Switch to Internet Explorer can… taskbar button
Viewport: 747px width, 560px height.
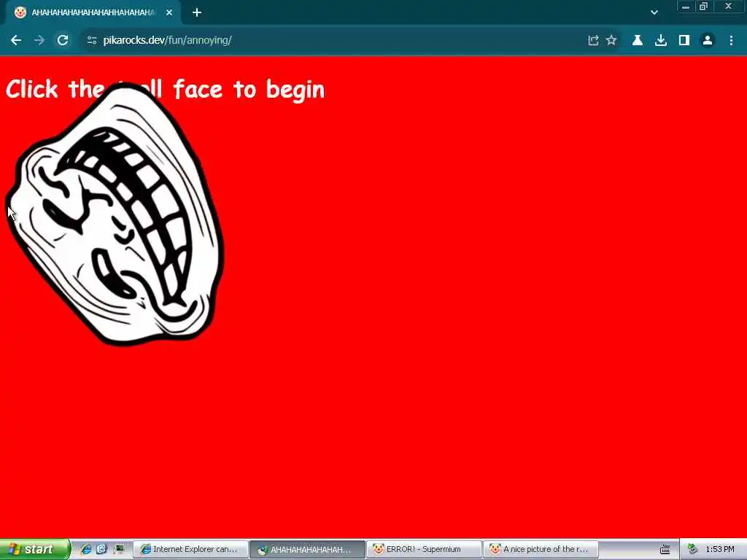click(190, 550)
